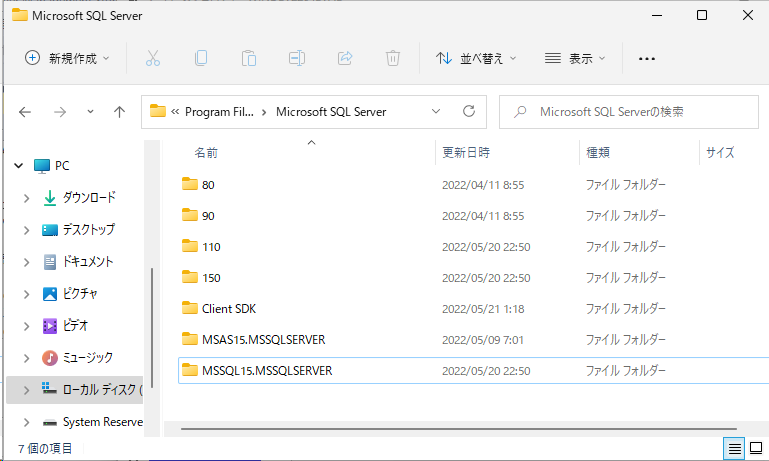This screenshot has height=461, width=769.
Task: Click the folder icon in address bar
Action: click(x=157, y=111)
